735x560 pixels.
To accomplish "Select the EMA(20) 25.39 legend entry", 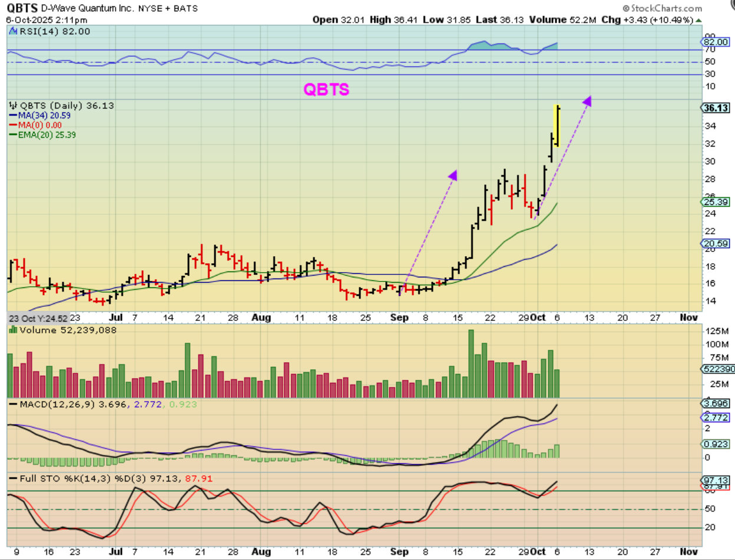I will click(42, 134).
